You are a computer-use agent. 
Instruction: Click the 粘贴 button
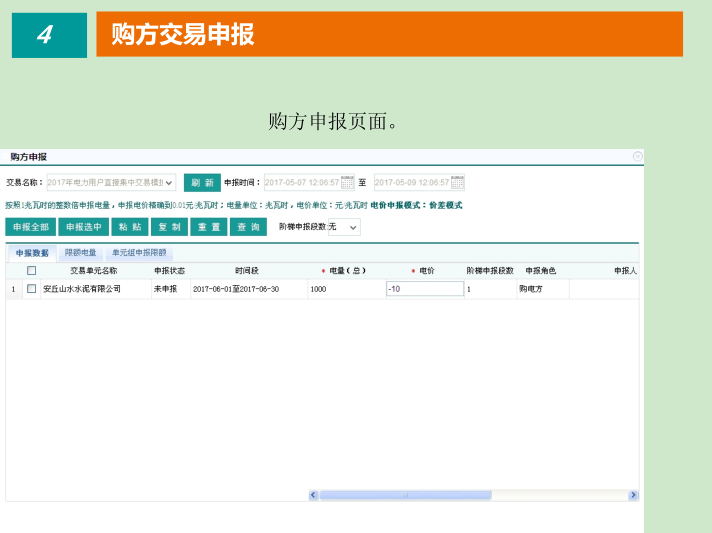coord(126,227)
